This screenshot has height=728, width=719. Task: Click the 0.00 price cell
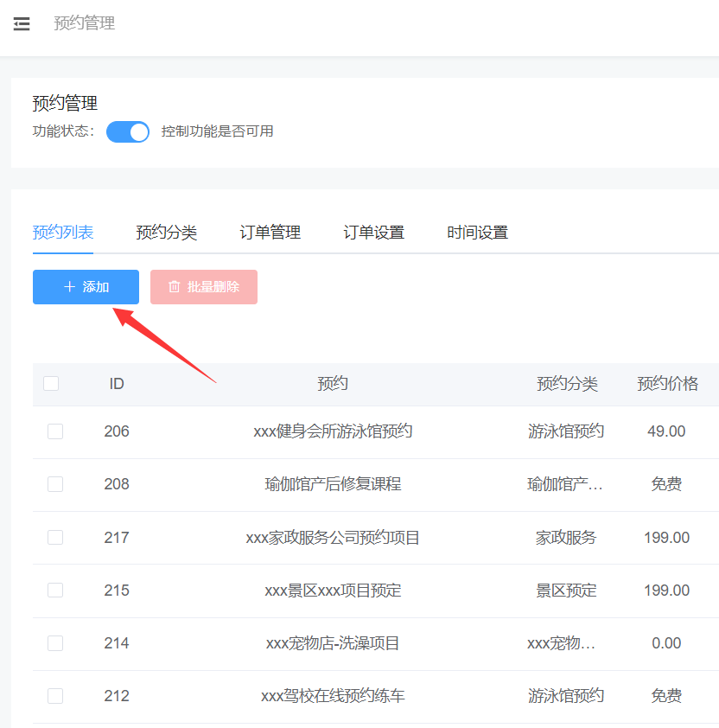666,643
